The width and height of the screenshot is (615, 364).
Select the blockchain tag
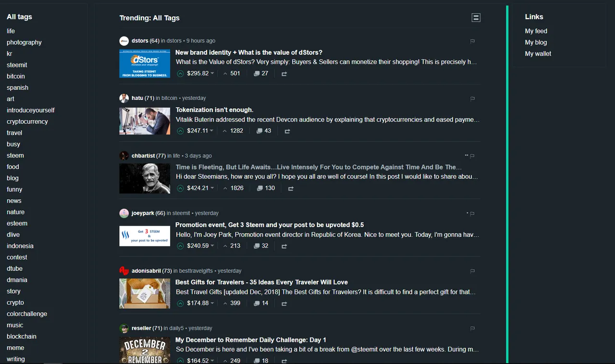(22, 336)
